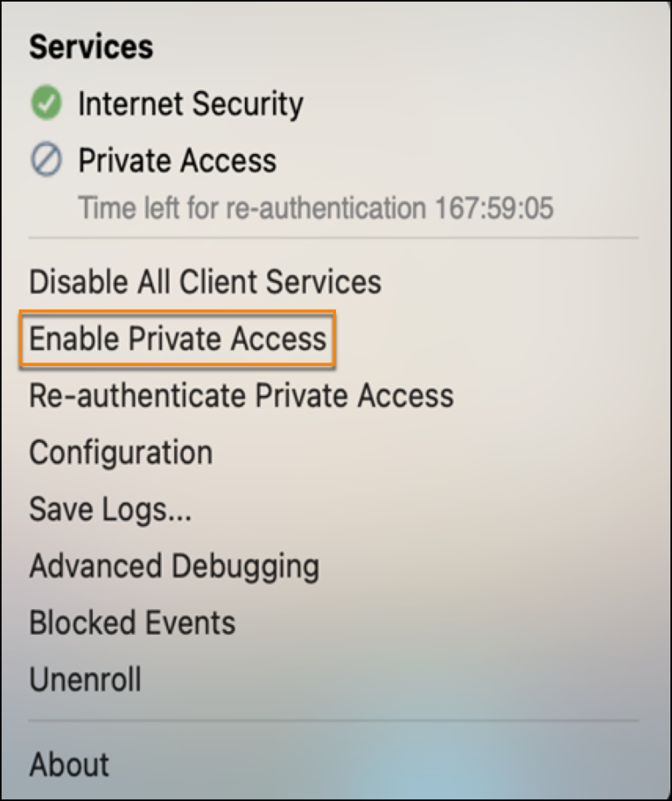This screenshot has width=672, height=801.
Task: Open Advanced Debugging
Action: tap(174, 566)
